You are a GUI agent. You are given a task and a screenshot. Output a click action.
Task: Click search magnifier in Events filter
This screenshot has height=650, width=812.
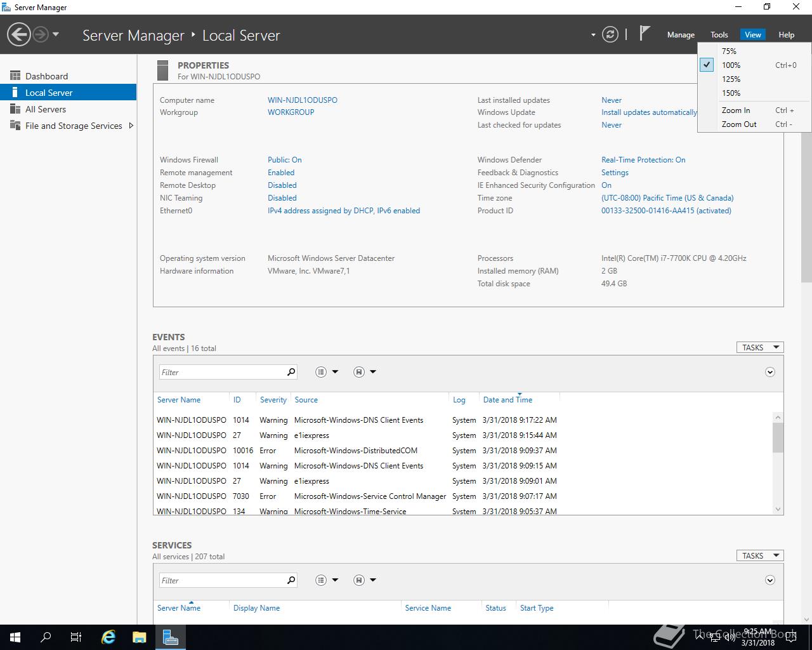coord(291,372)
